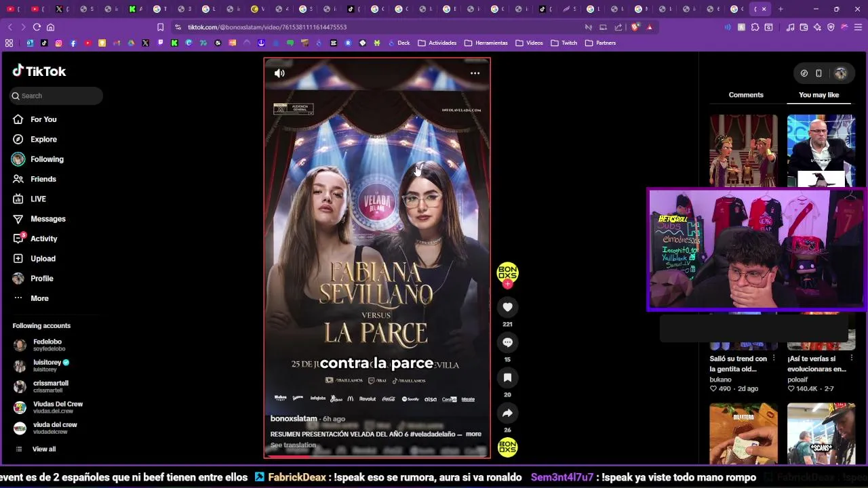Expand View all following accounts
The image size is (868, 488).
(35, 449)
